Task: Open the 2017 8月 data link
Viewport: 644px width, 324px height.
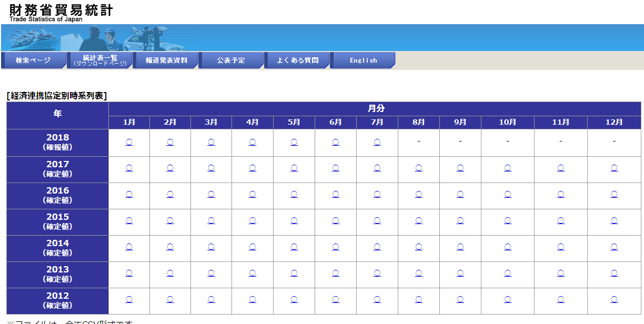Action: click(419, 168)
